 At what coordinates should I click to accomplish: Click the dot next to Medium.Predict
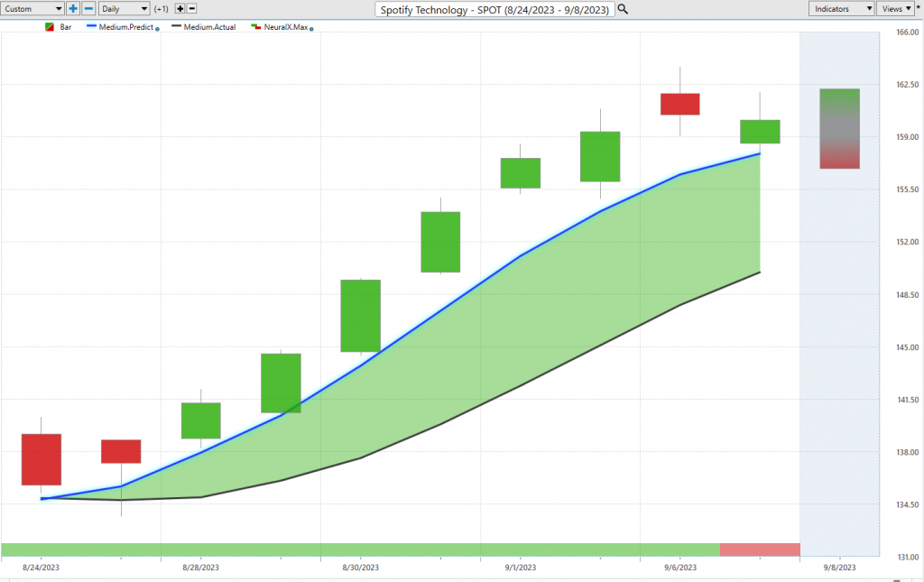click(157, 29)
